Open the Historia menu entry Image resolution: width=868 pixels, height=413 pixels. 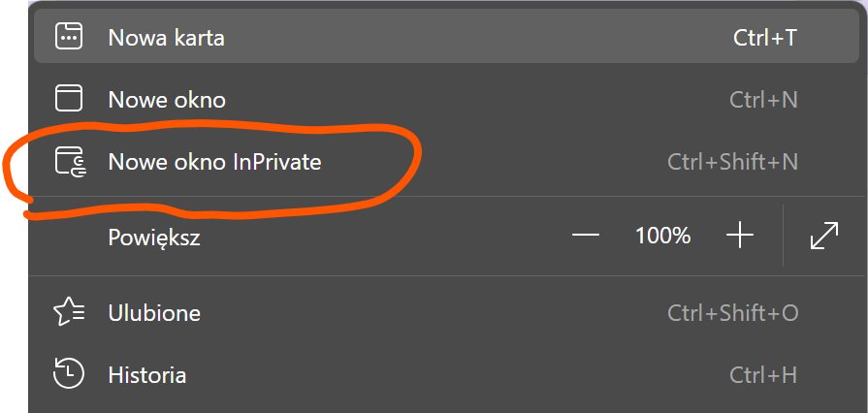coord(146,374)
